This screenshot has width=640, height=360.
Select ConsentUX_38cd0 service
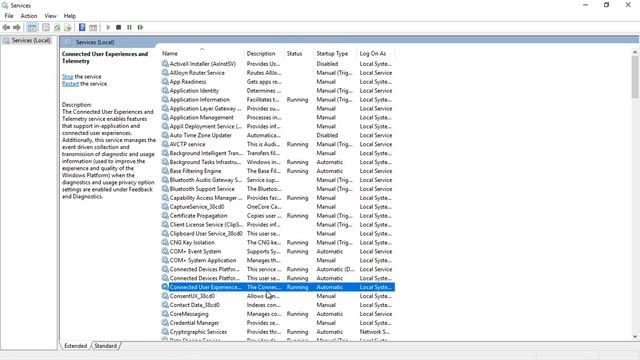click(278, 296)
